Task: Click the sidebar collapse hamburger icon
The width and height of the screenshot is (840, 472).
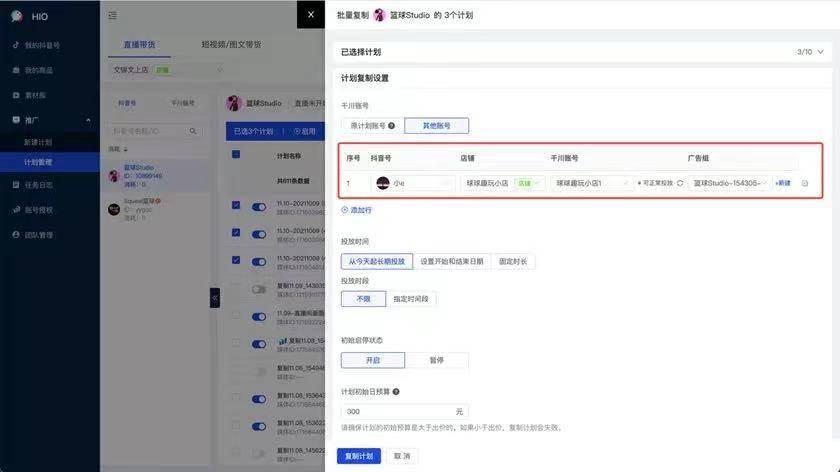Action: (x=112, y=15)
